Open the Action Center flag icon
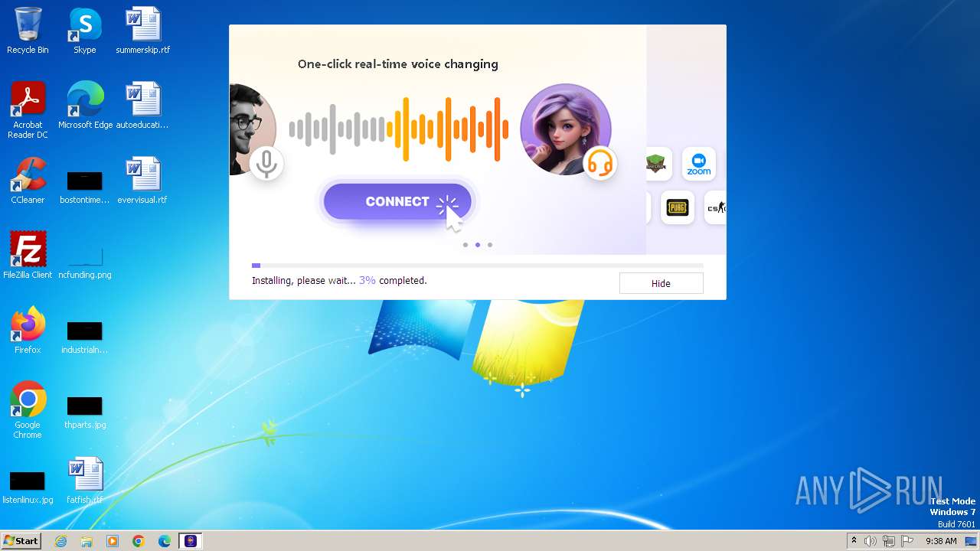The image size is (980, 551). [x=907, y=541]
